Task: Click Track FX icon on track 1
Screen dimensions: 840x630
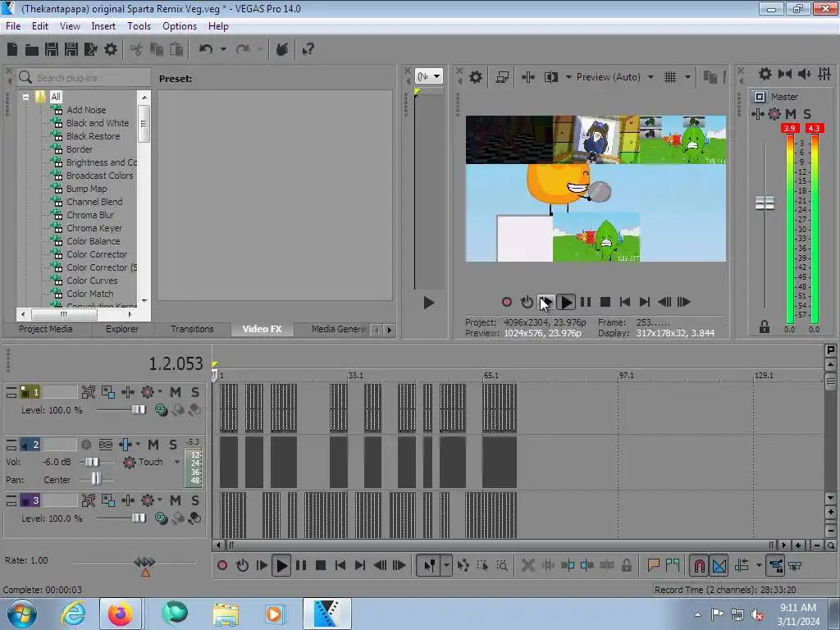Action: point(127,392)
